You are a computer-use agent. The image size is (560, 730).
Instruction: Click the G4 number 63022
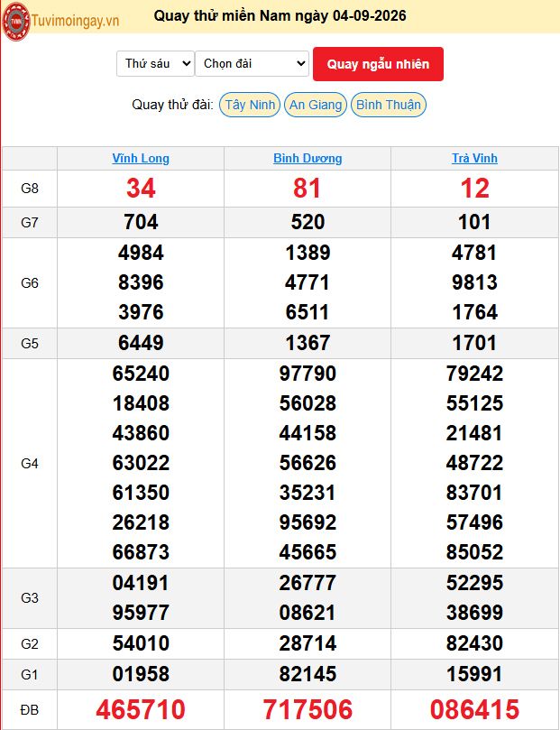pyautogui.click(x=141, y=463)
